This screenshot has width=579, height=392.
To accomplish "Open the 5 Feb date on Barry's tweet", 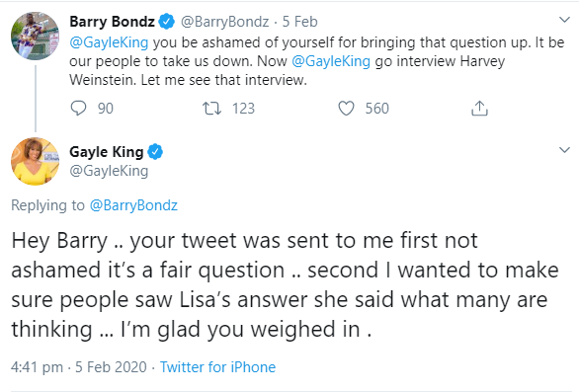I will click(x=299, y=22).
